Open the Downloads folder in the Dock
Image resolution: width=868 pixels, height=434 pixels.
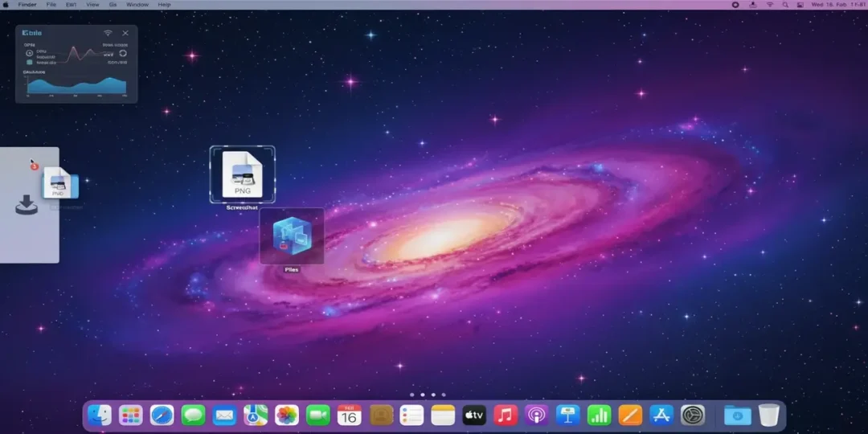coord(737,416)
